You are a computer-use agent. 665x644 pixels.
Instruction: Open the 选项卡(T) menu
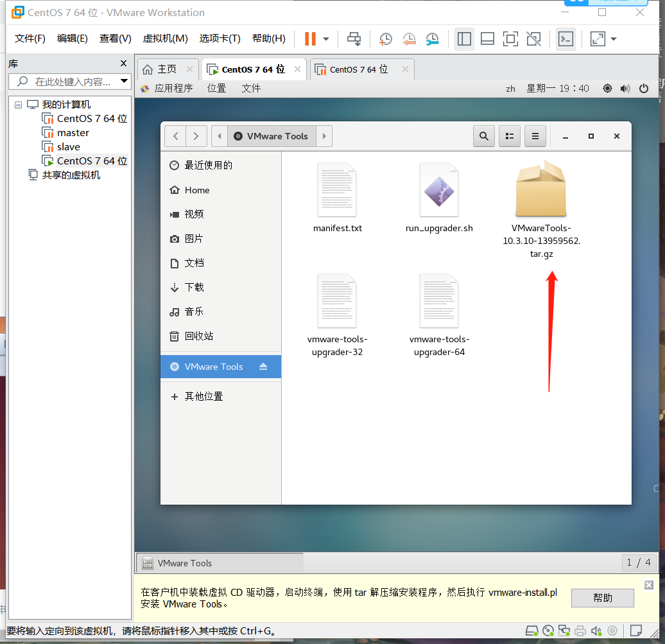(x=220, y=39)
